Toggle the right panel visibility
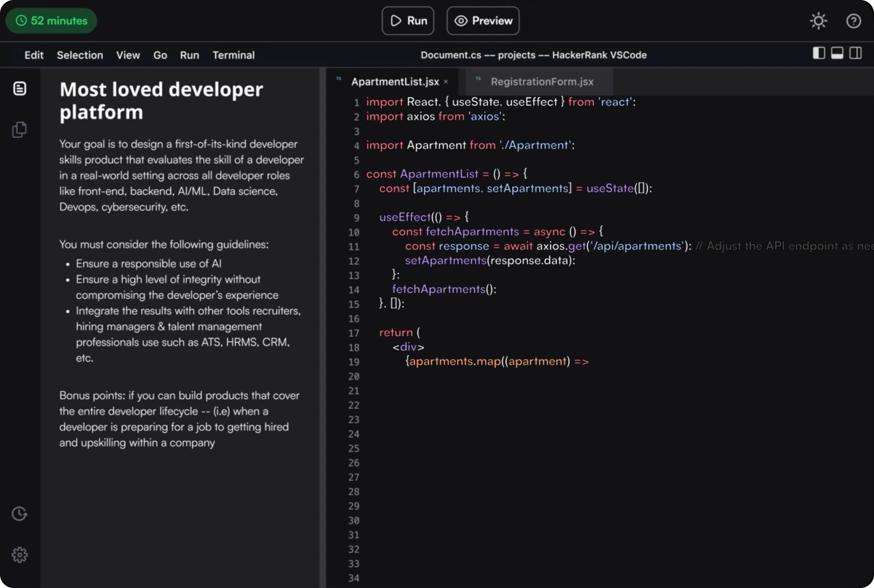The image size is (874, 588). 855,53
